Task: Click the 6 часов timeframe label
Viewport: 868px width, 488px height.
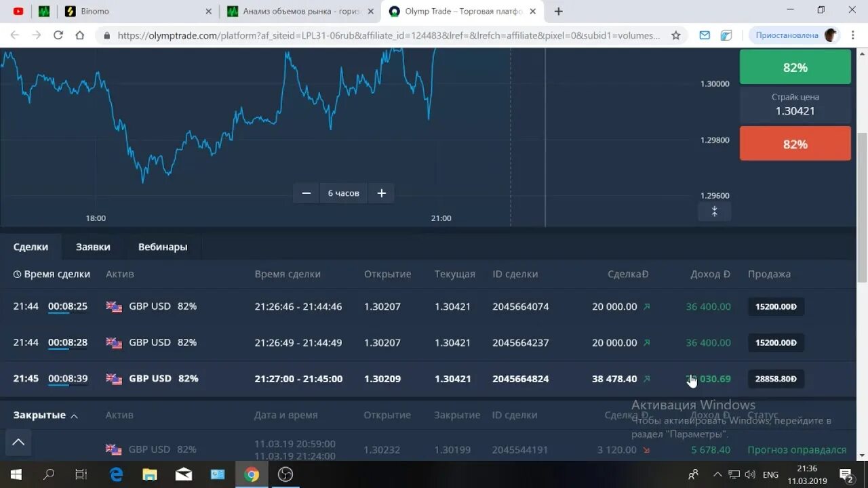Action: (x=344, y=193)
